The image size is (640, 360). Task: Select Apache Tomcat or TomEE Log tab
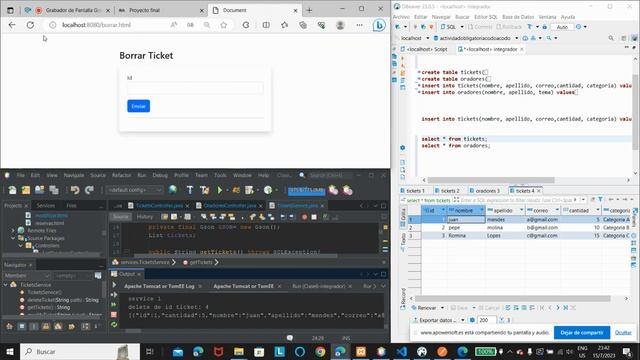(159, 286)
